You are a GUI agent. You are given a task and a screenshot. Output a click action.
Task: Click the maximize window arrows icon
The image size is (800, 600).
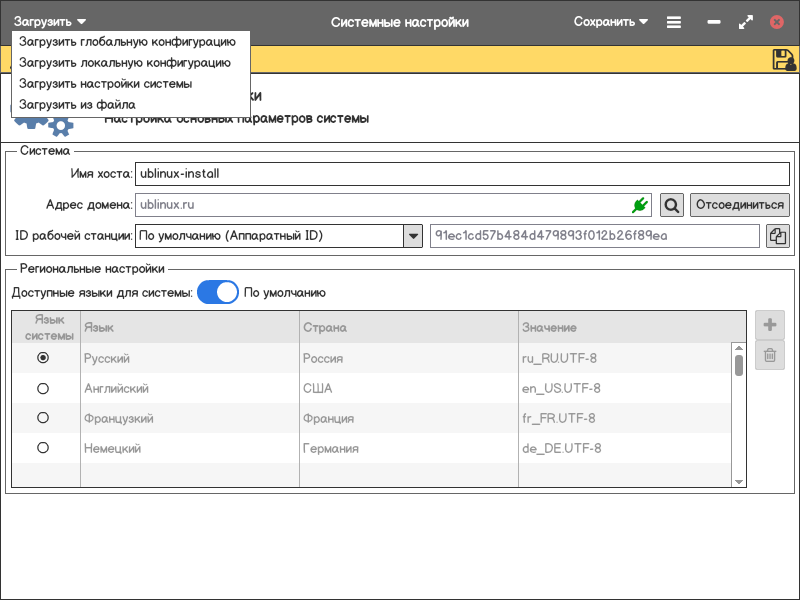point(745,22)
